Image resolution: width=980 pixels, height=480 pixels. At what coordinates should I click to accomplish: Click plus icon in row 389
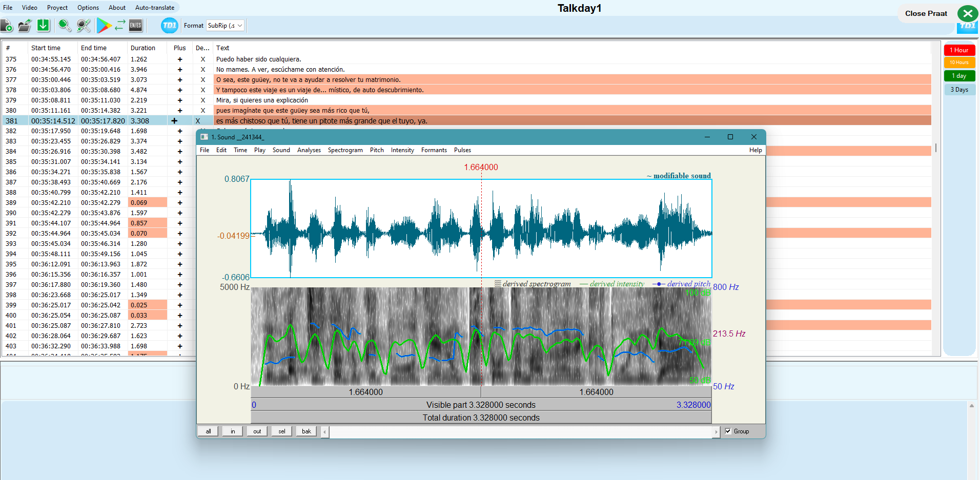point(180,203)
